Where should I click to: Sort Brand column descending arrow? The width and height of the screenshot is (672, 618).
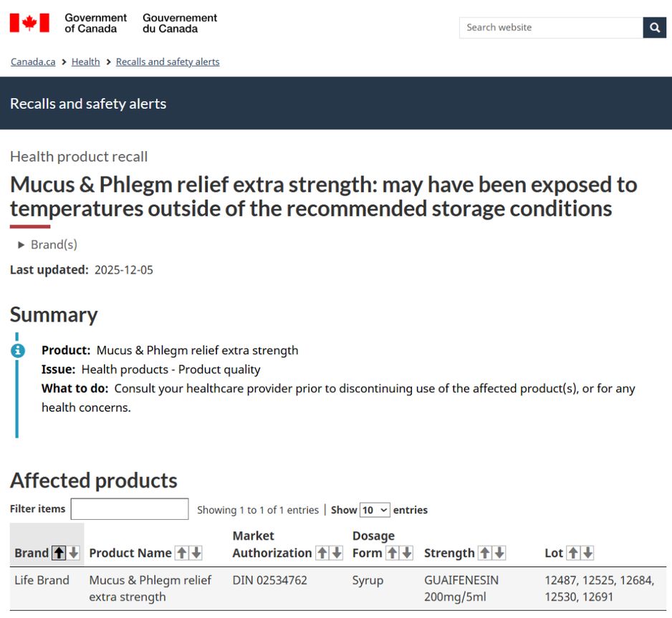tap(73, 553)
